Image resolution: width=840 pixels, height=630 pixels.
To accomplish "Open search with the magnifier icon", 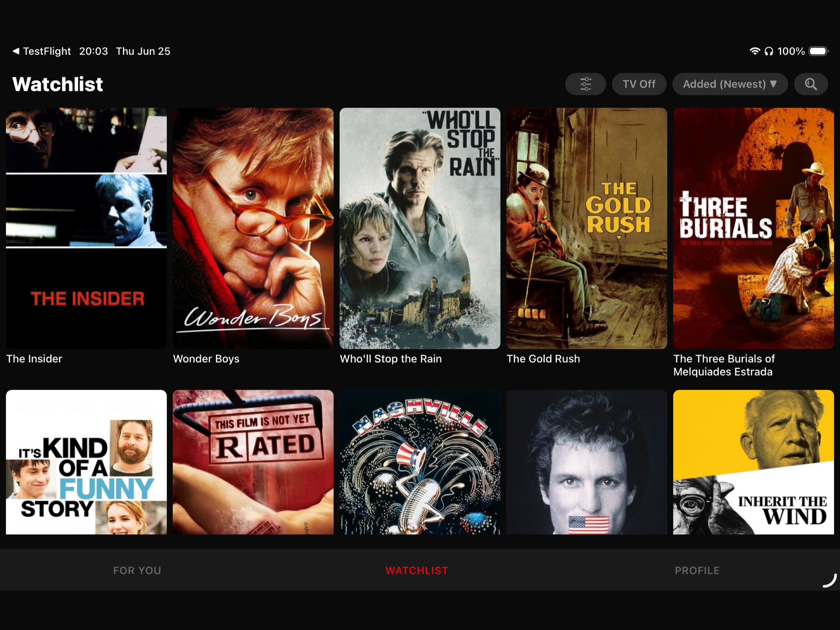I will (x=810, y=84).
